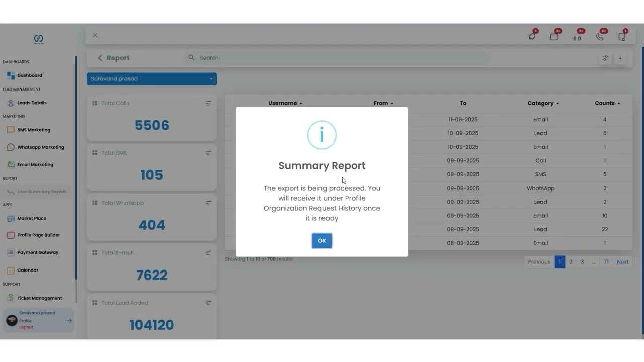Click the Total Lead Added value 104120
Screen dimensions: 644x362
151,325
